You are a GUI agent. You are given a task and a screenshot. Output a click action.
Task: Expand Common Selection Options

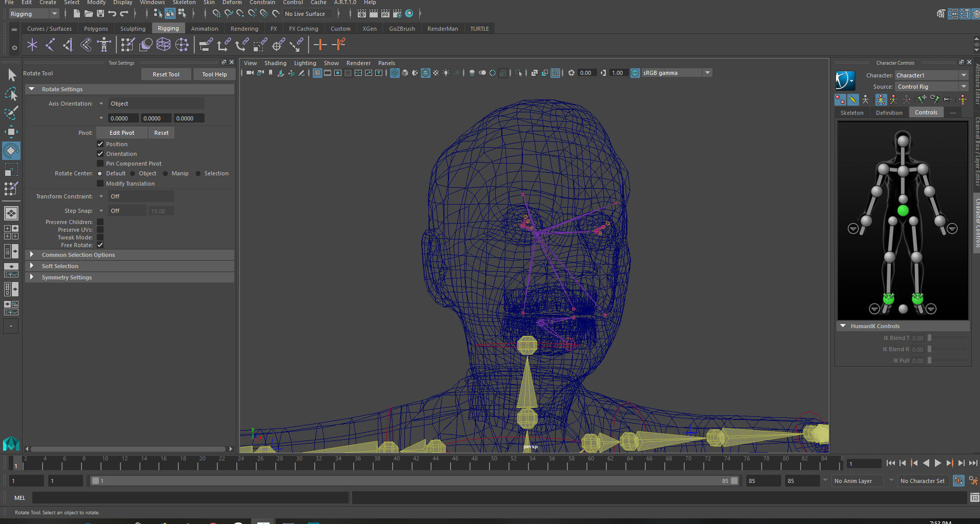coord(32,255)
